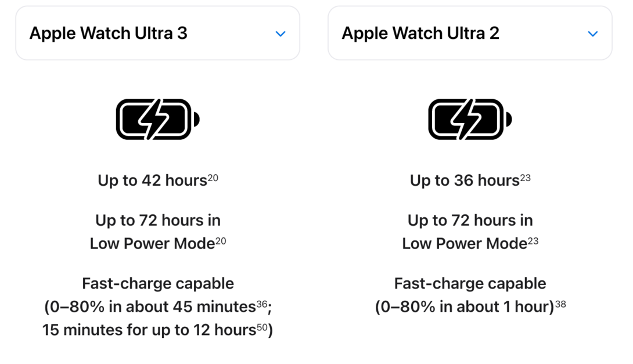Screen dimensions: 633x364
Task: Click the battery icon under Ultra 2
Action: pyautogui.click(x=470, y=119)
